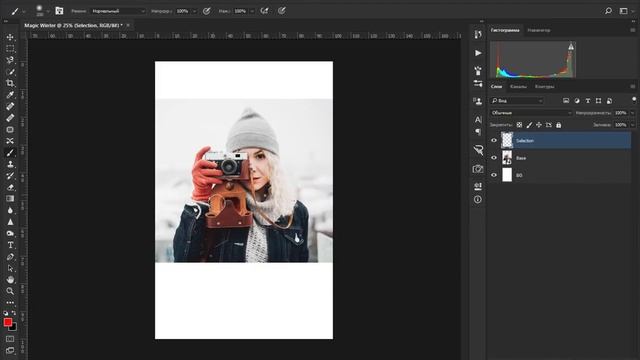Open the brush flow dropdown arrow
Viewport: 640px width, 360px height.
click(x=252, y=11)
